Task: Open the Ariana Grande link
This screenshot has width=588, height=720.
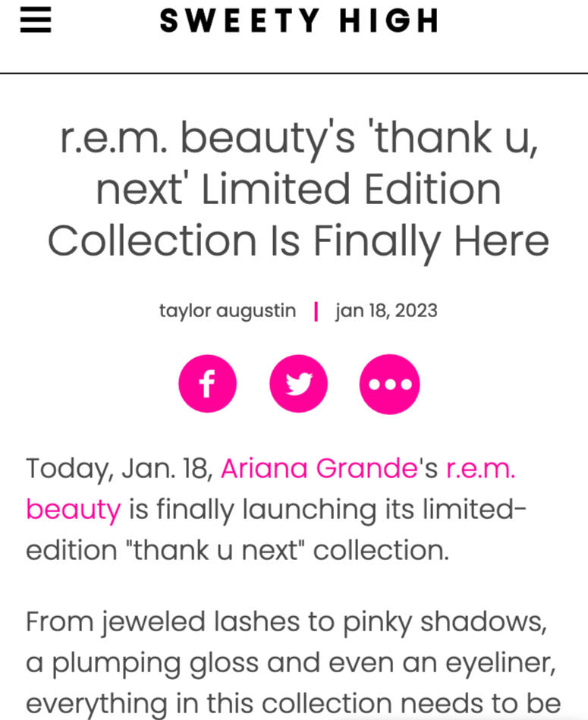Action: click(x=319, y=468)
